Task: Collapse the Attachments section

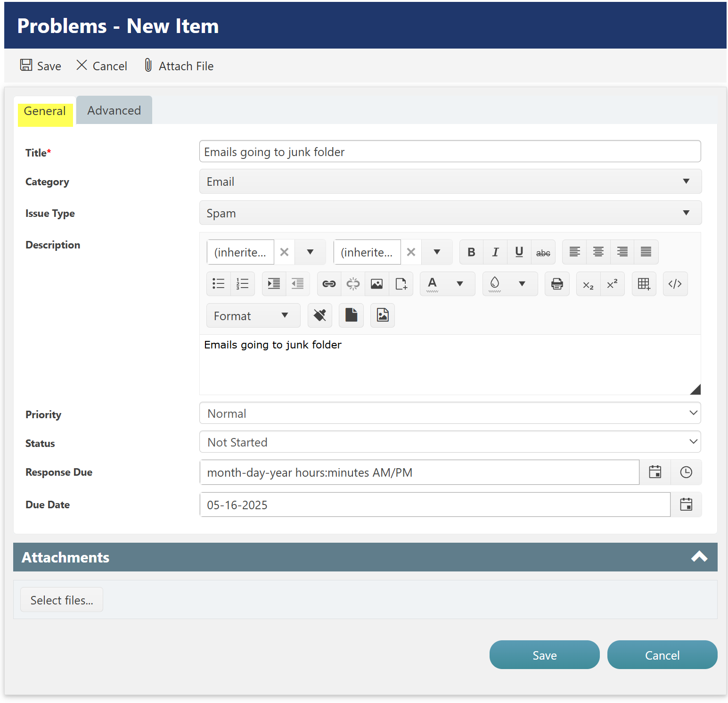Action: pyautogui.click(x=700, y=557)
